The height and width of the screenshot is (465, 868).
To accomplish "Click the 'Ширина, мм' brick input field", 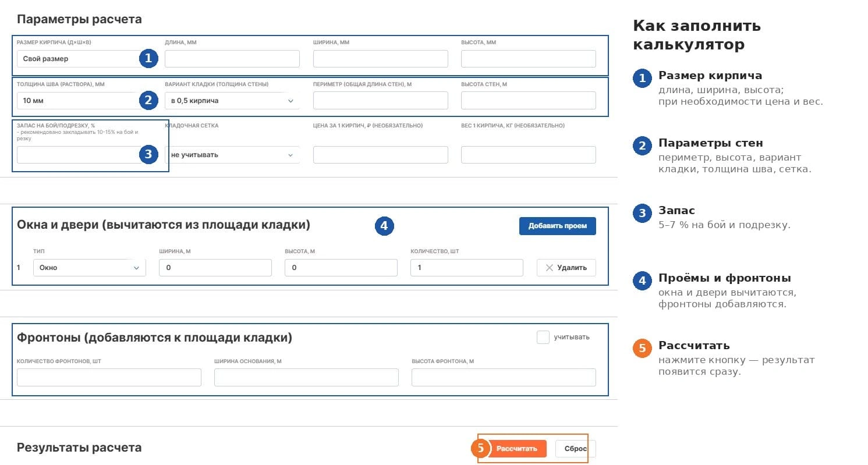I will coord(381,59).
